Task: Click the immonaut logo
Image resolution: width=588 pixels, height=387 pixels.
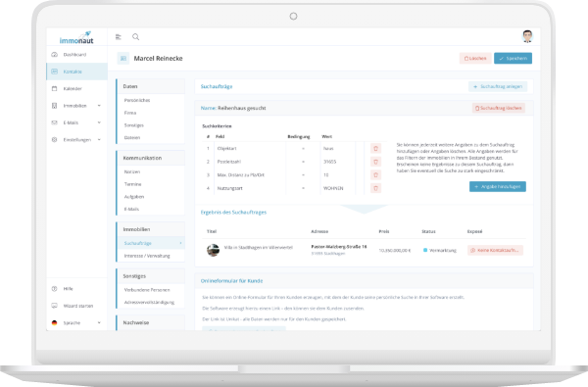Action: [x=76, y=38]
